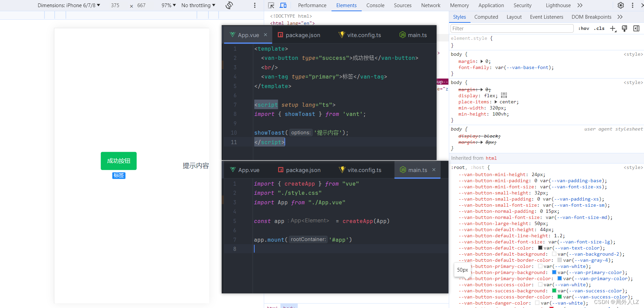Image resolution: width=644 pixels, height=308 pixels.
Task: Click the element.style rule block
Action: coord(546,42)
